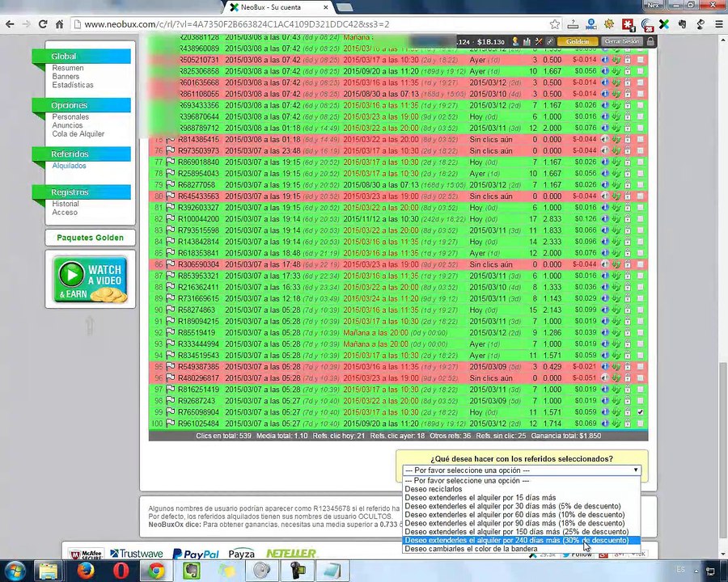This screenshot has width=728, height=582.
Task: Bookmark this page with the star icon
Action: click(554, 24)
